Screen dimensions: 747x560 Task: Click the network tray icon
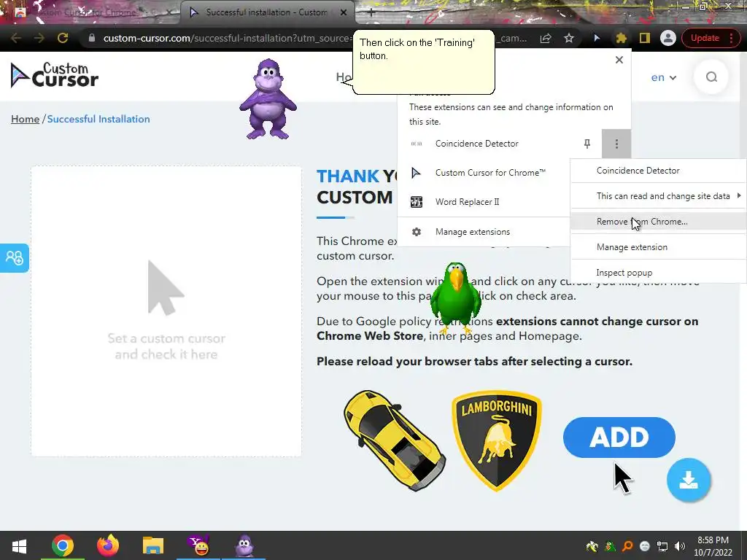click(x=662, y=546)
